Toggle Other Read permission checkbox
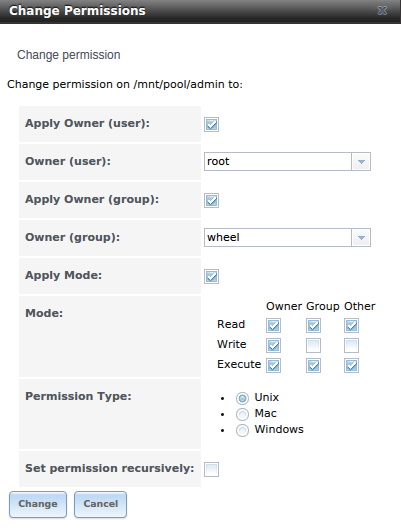Screen dimensions: 401x530 tap(351, 325)
